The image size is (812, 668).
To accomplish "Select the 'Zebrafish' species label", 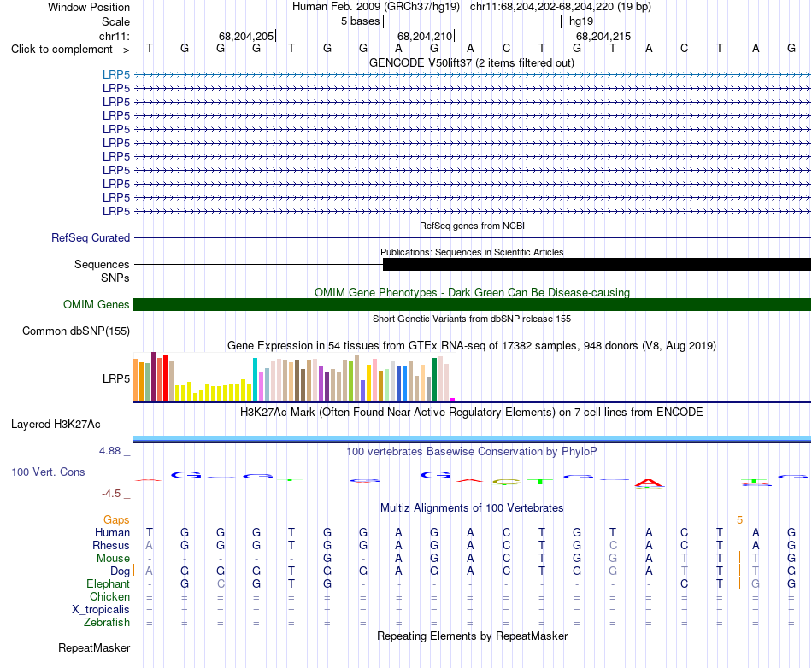I will (x=107, y=622).
